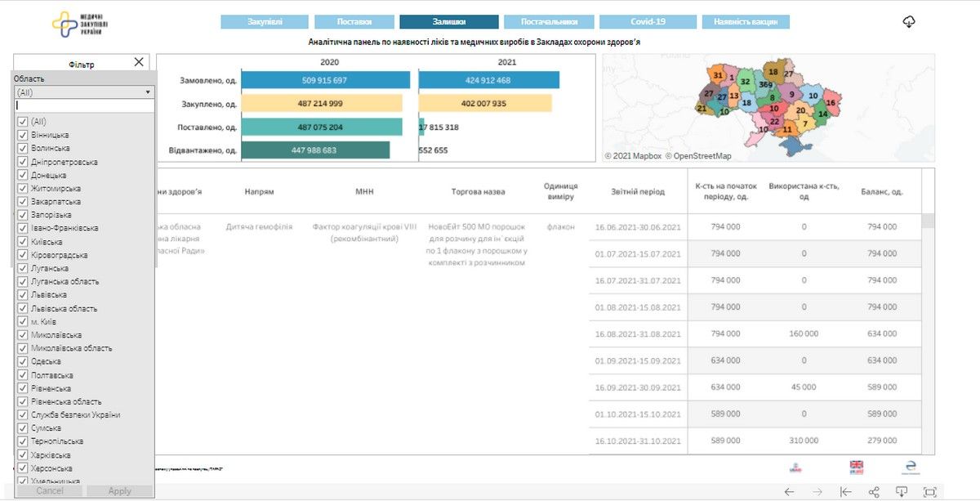Open the Наявність вакцин tab

[x=746, y=22]
